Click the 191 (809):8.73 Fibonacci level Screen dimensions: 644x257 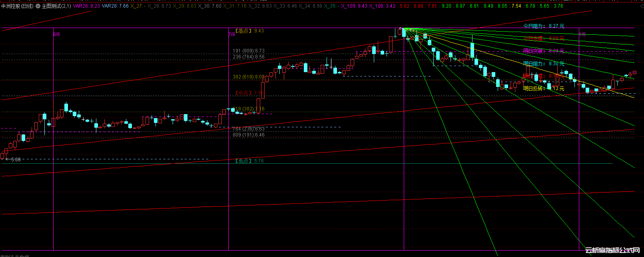(x=249, y=51)
